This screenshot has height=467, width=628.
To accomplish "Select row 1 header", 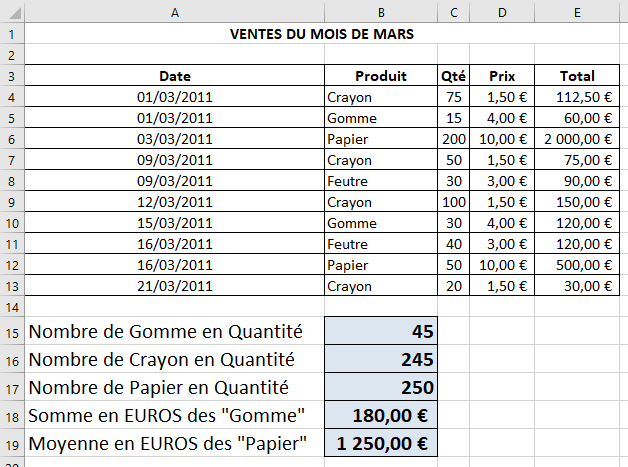I will (x=12, y=34).
